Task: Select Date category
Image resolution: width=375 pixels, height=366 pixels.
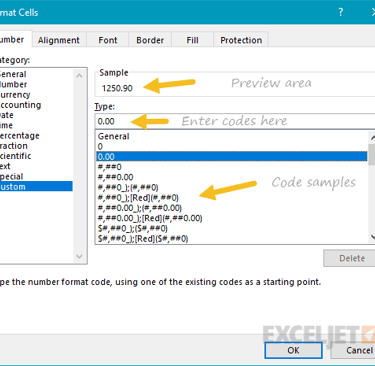Action: click(36, 115)
